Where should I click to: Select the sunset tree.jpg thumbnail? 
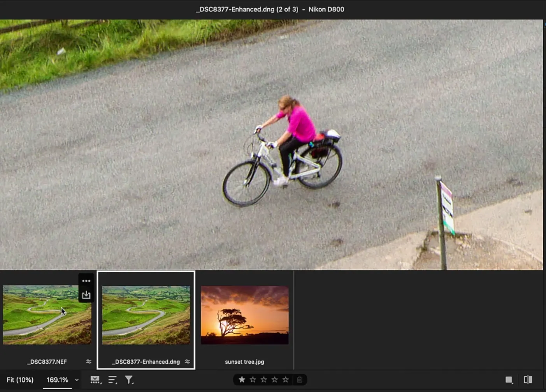pyautogui.click(x=244, y=315)
